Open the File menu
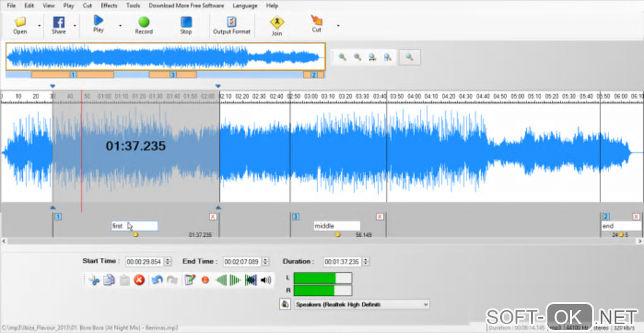The width and height of the screenshot is (644, 333). (x=11, y=6)
